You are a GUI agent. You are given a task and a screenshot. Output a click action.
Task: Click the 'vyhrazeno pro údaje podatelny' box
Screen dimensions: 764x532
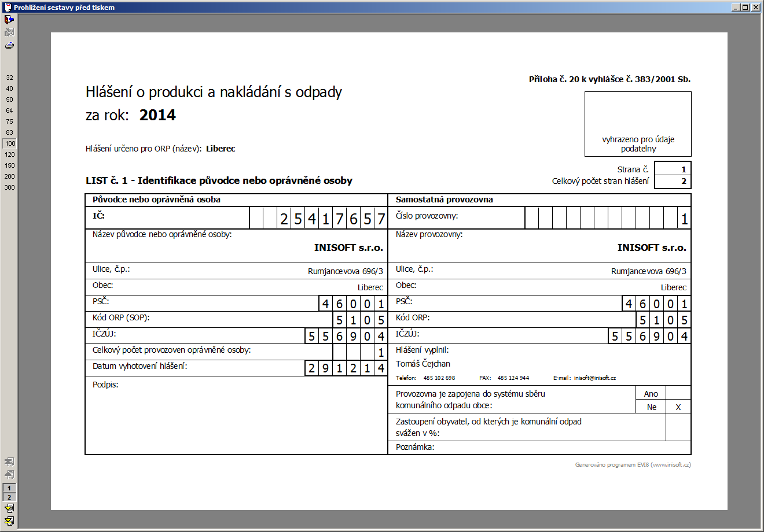[x=638, y=124]
